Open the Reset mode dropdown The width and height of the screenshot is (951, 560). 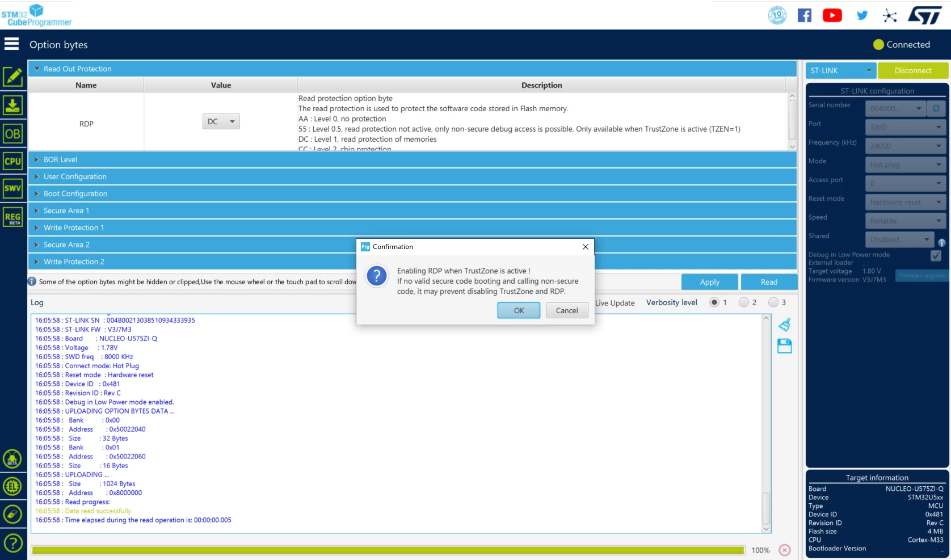906,202
